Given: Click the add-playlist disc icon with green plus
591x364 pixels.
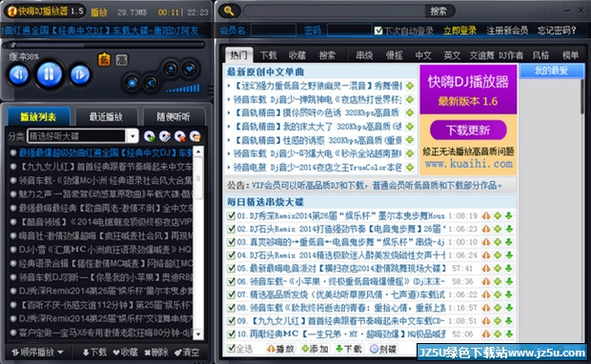Looking at the screenshot, I should click(150, 136).
